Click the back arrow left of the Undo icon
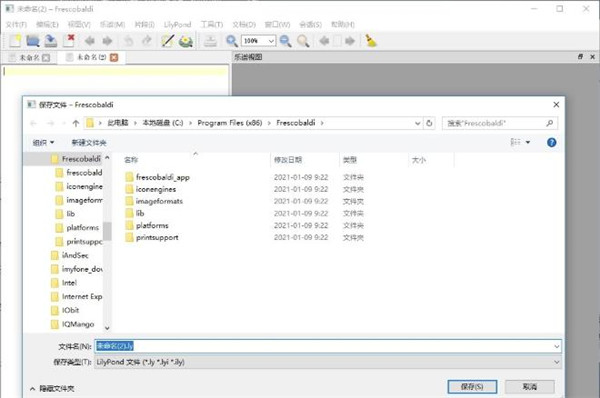The height and width of the screenshot is (398, 600). [90, 41]
